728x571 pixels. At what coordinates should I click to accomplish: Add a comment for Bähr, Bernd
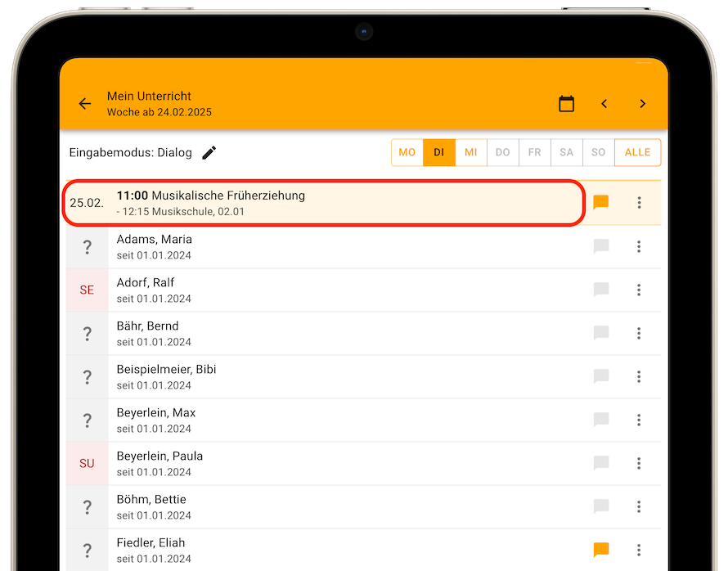tap(601, 332)
